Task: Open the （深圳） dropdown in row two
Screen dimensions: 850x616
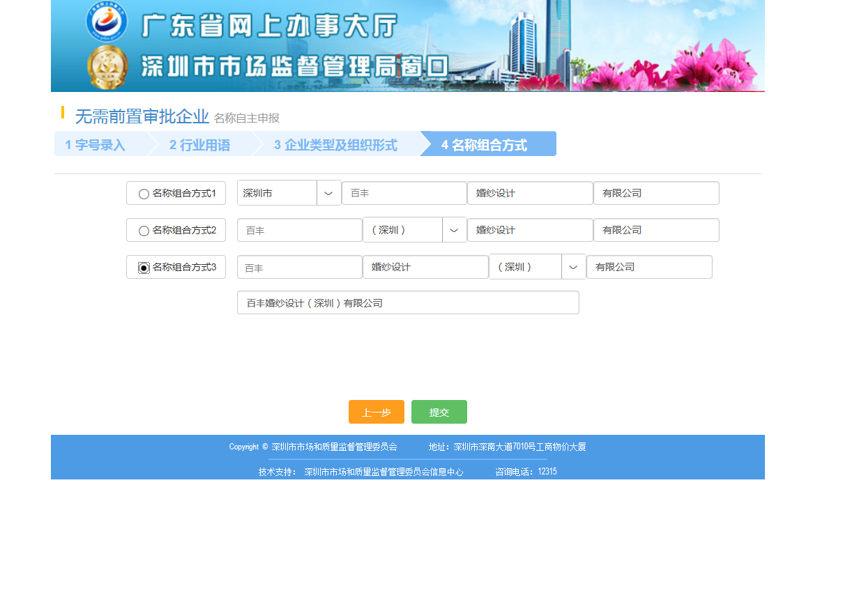Action: point(454,230)
